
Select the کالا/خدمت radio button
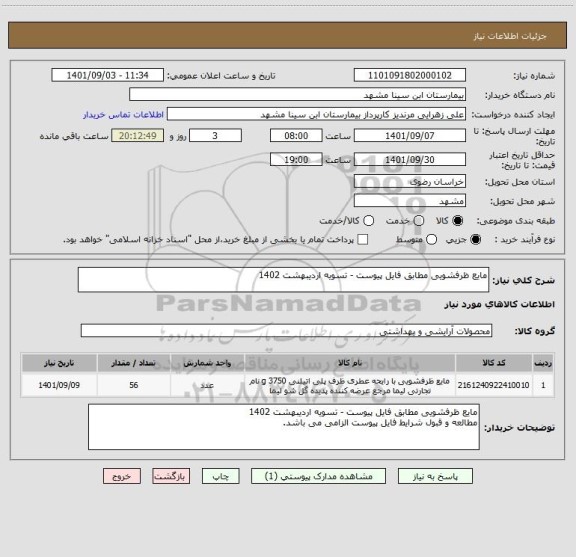pos(368,221)
